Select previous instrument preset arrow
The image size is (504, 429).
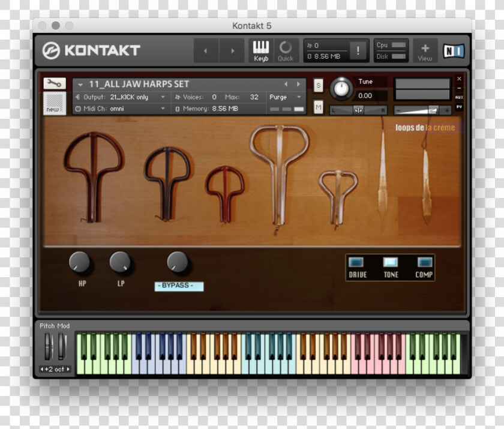coord(286,84)
